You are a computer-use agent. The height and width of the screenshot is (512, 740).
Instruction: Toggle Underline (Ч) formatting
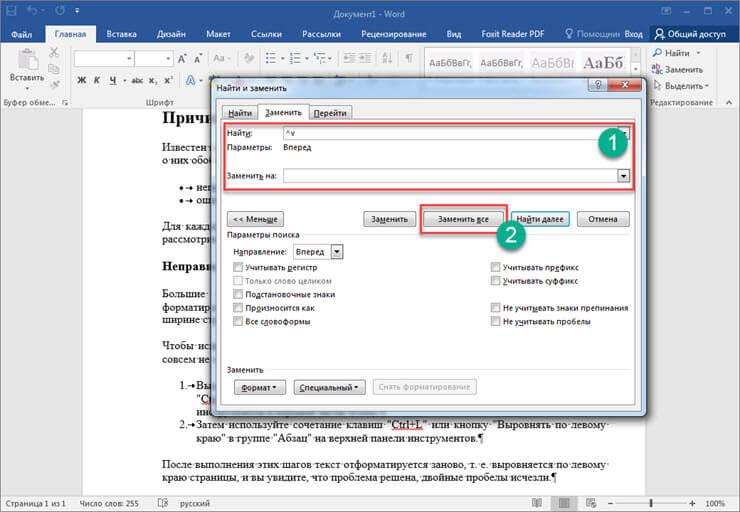click(113, 80)
